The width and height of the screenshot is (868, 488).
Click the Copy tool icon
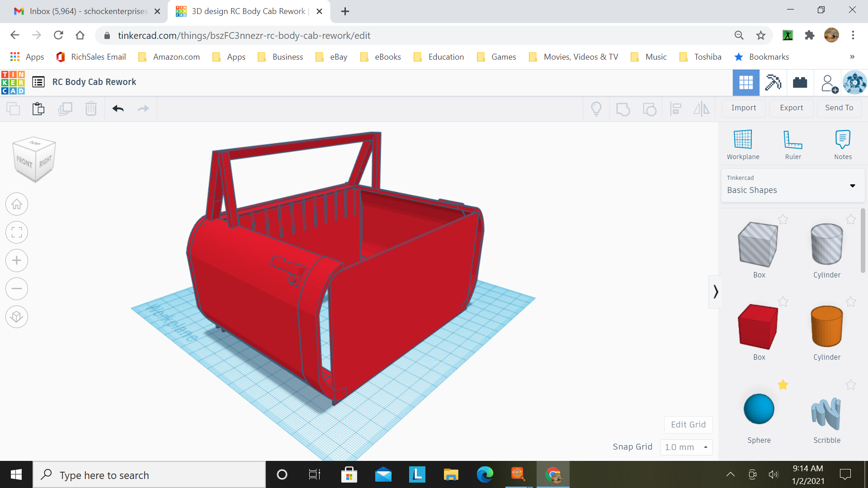coord(13,109)
